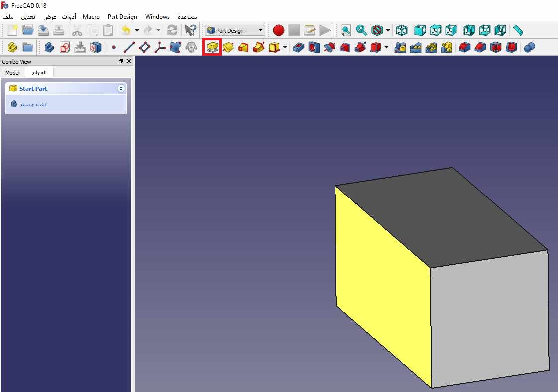Save the current document
Viewport: 558px width, 392px height.
(x=43, y=30)
